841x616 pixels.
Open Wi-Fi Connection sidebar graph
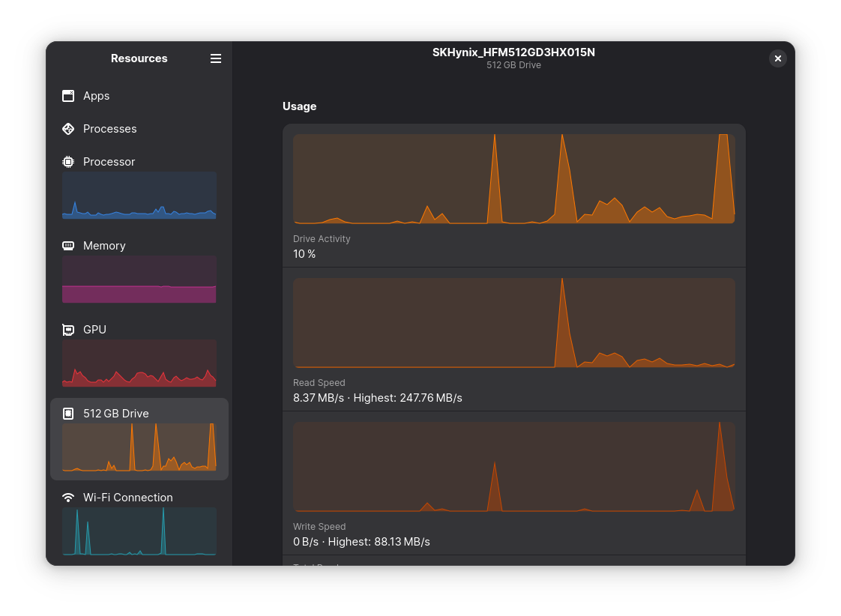click(x=139, y=531)
